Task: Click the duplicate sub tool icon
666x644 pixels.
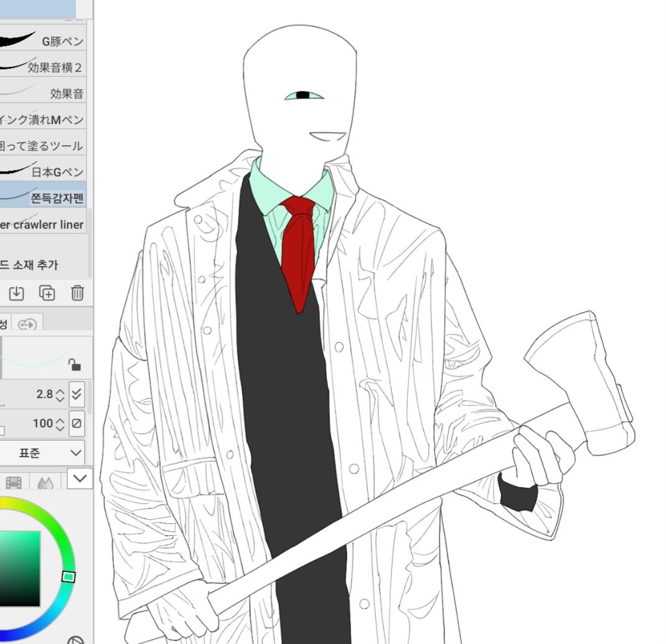Action: tap(47, 293)
